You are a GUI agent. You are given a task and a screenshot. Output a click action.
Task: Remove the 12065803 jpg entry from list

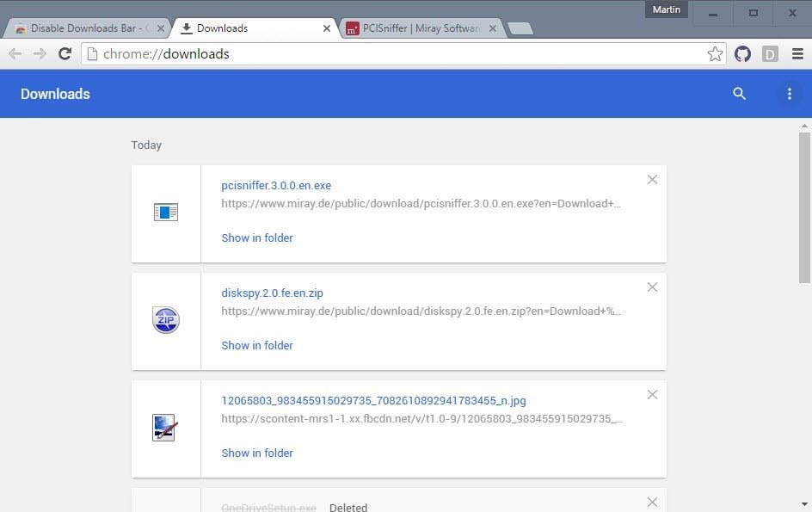point(652,395)
